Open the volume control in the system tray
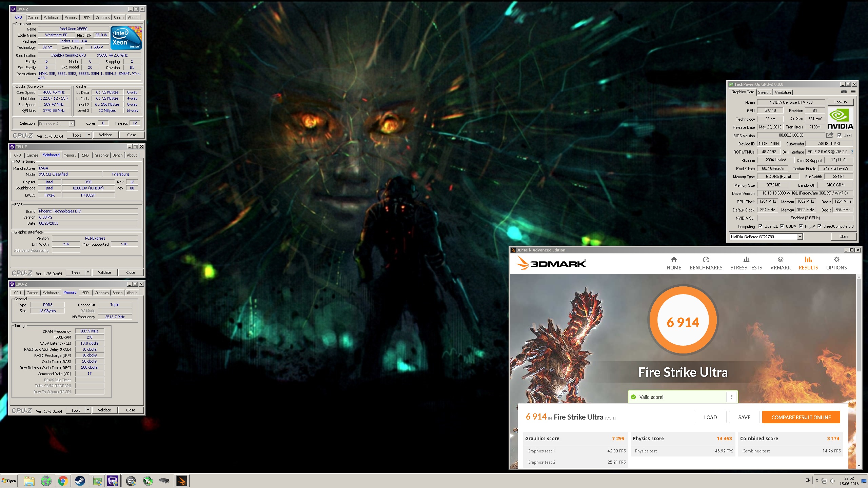 point(832,481)
